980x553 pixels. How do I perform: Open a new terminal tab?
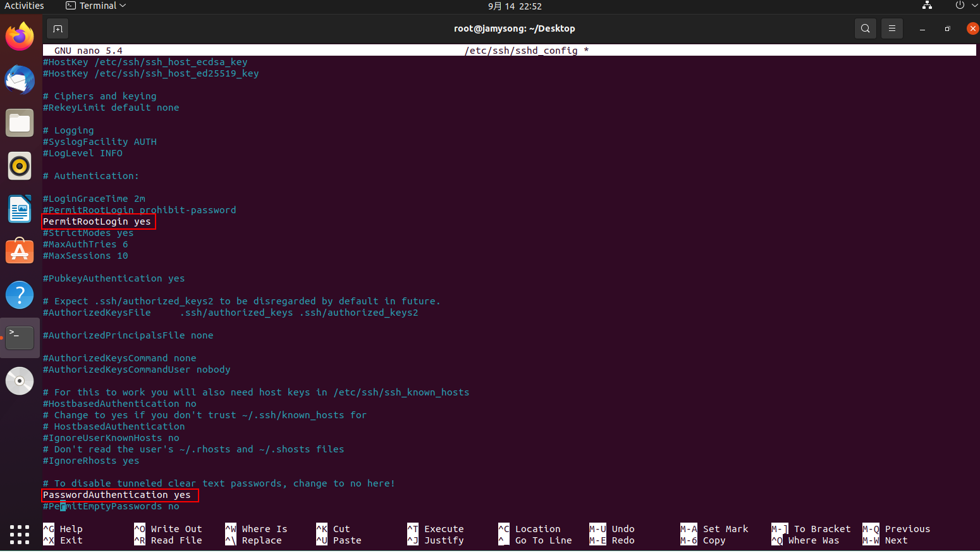(58, 28)
